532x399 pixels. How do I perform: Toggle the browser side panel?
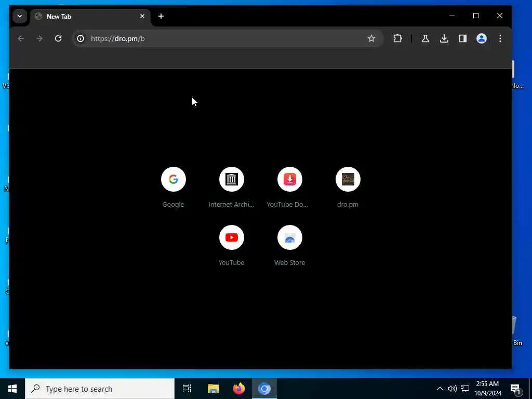(x=463, y=38)
